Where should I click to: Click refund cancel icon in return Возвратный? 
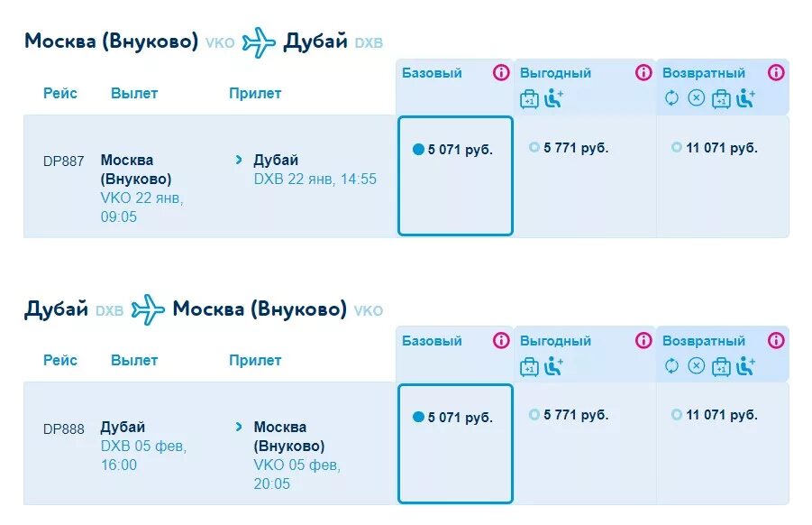(x=696, y=366)
